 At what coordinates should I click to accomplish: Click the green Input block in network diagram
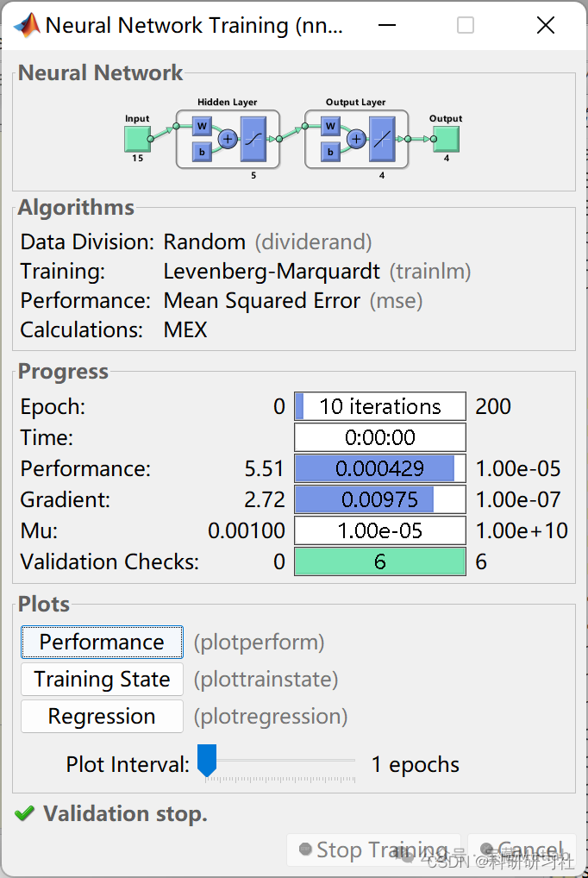coord(137,139)
